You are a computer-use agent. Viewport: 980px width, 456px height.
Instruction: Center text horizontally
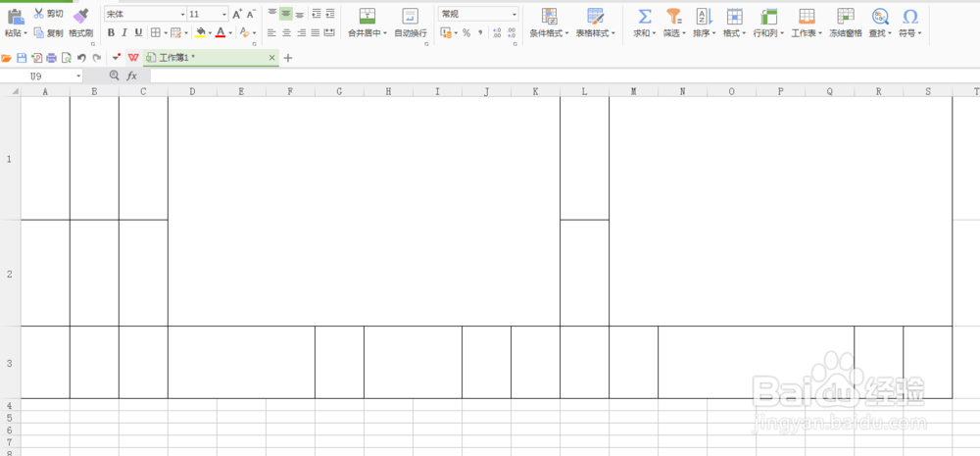click(x=286, y=32)
